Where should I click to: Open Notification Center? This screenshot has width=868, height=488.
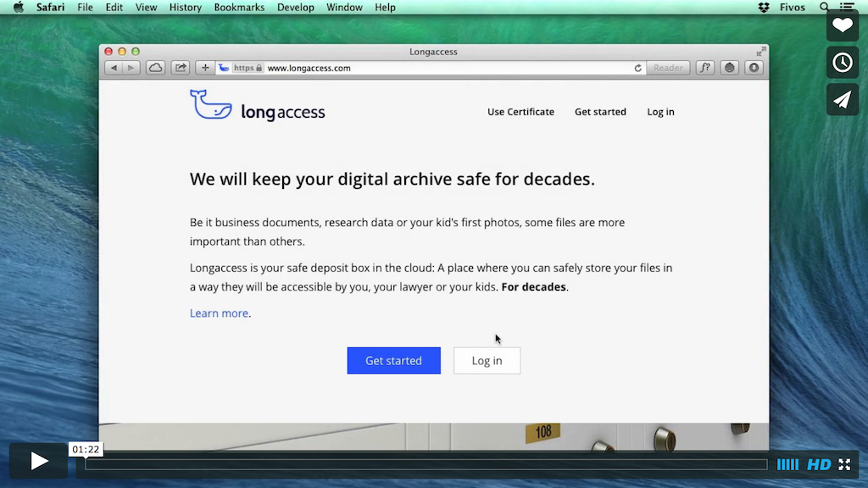[x=847, y=7]
